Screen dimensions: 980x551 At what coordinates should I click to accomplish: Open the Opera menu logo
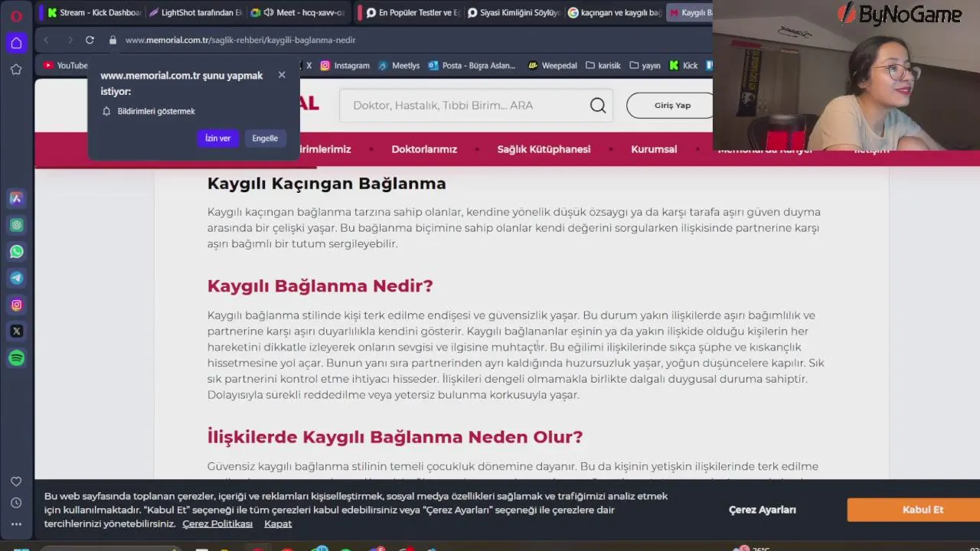click(16, 15)
